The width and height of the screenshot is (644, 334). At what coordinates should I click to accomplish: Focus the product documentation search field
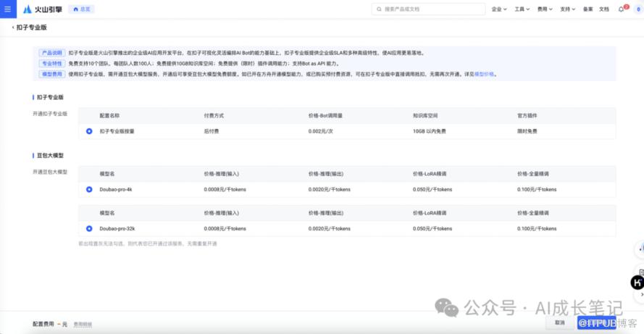(428, 9)
